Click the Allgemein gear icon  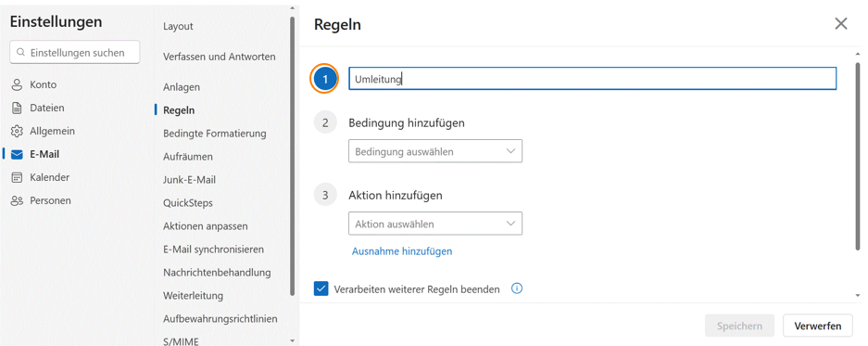[x=18, y=132]
